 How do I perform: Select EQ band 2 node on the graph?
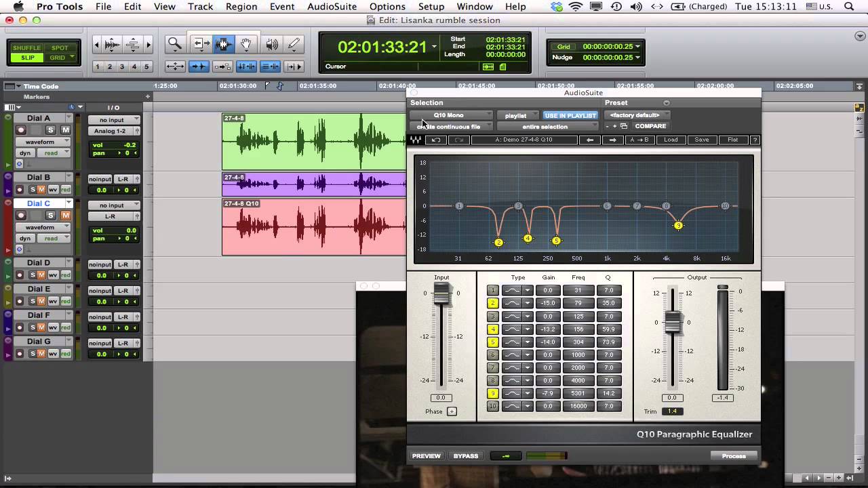pyautogui.click(x=498, y=242)
